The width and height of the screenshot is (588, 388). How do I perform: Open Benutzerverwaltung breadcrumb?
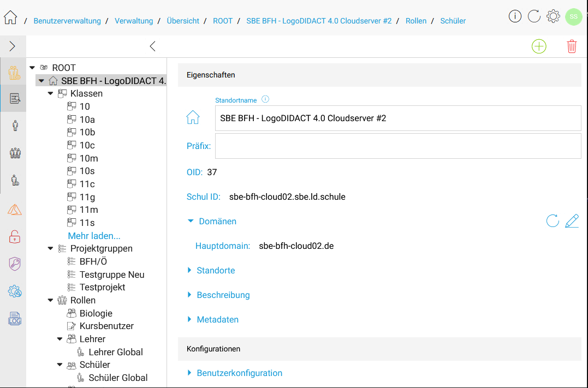click(x=67, y=21)
